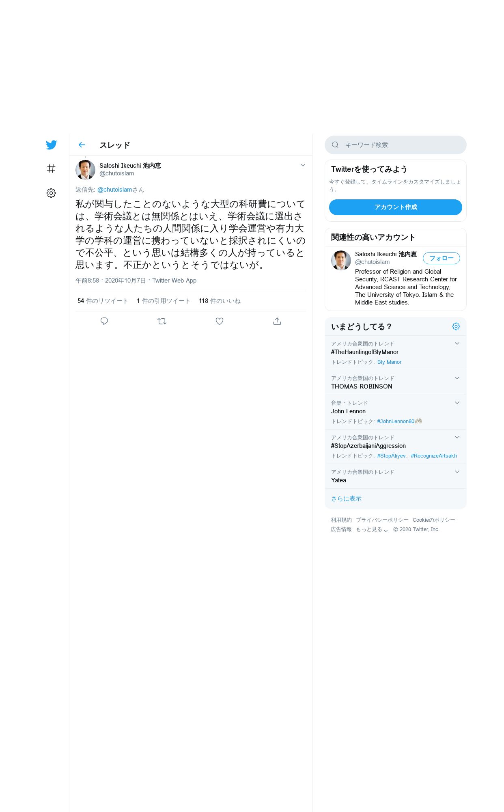Open the sidebar settings gear
Viewport: 504px width, 812px height.
pyautogui.click(x=51, y=193)
